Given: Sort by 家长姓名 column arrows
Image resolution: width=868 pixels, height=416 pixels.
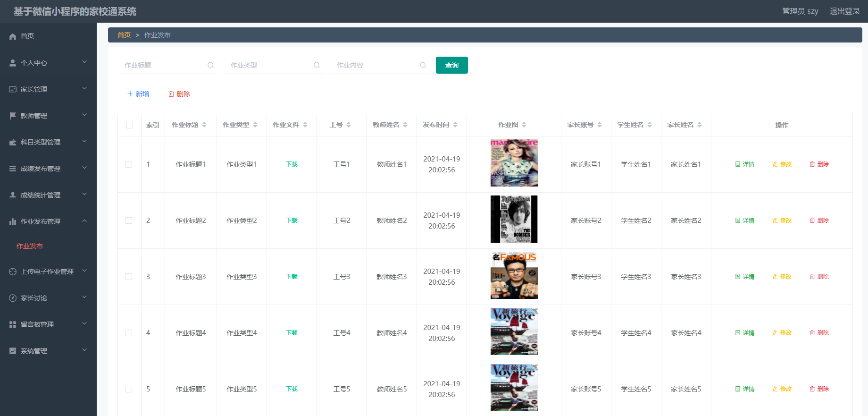Looking at the screenshot, I should coord(700,125).
